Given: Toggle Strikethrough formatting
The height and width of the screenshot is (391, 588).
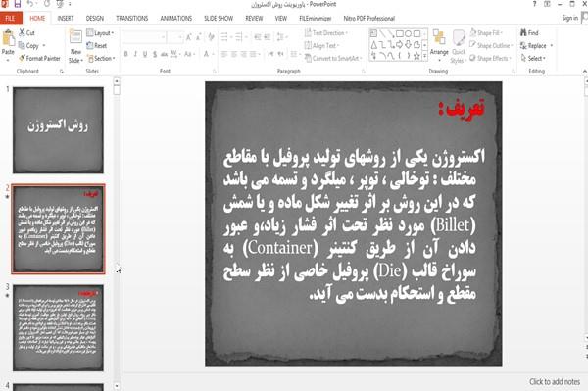Looking at the screenshot, I should click(x=164, y=54).
